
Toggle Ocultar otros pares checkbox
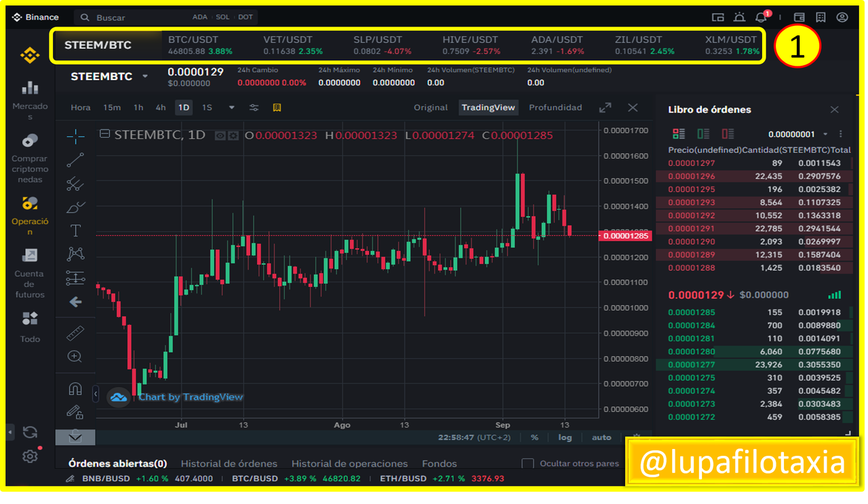pos(528,464)
